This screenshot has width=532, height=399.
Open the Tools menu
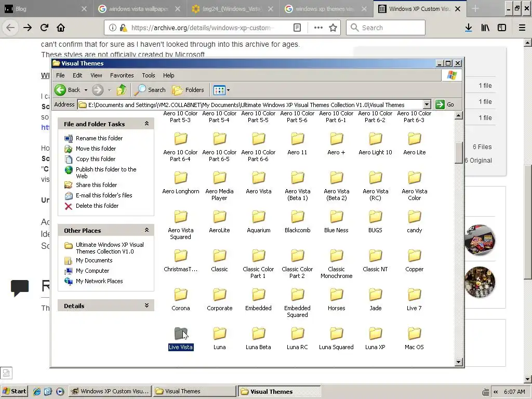click(148, 75)
